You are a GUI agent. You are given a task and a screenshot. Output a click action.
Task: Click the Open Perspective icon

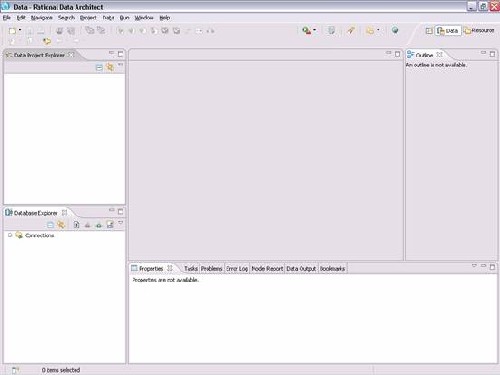point(429,31)
